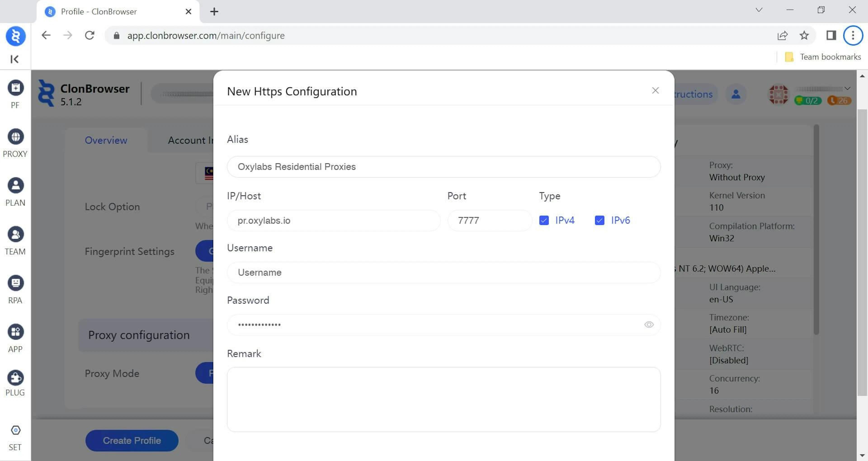Collapse the sidebar with the arrow-bar icon

click(14, 59)
